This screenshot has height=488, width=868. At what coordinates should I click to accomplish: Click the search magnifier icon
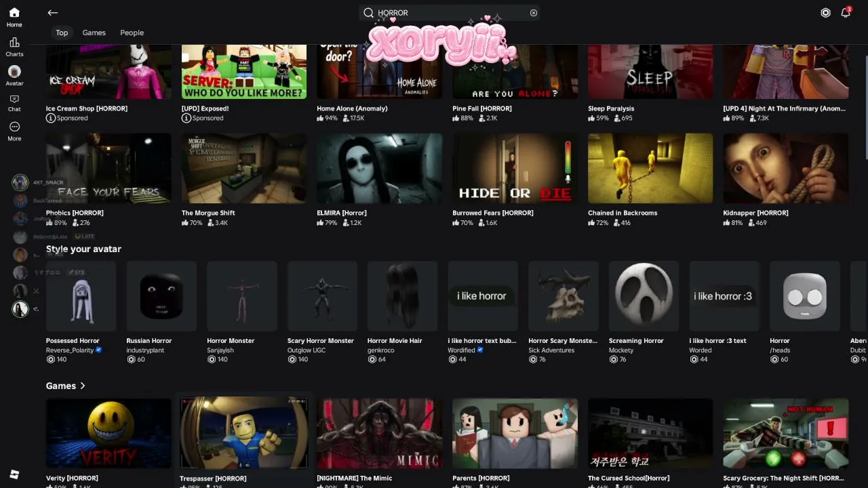368,13
